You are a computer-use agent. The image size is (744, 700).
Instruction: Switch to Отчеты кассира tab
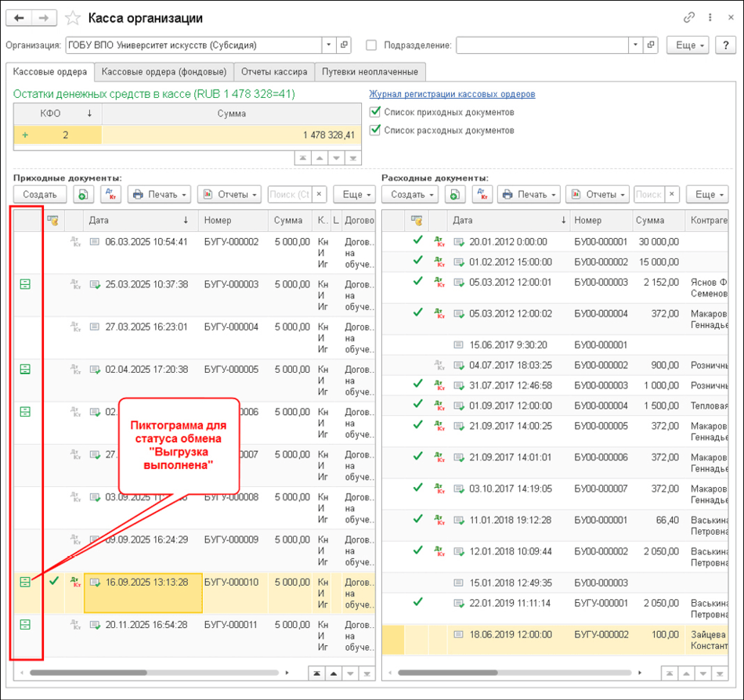tap(274, 72)
